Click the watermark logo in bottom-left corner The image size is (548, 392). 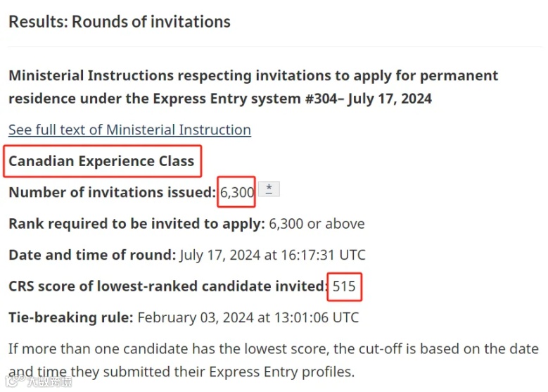tap(35, 382)
